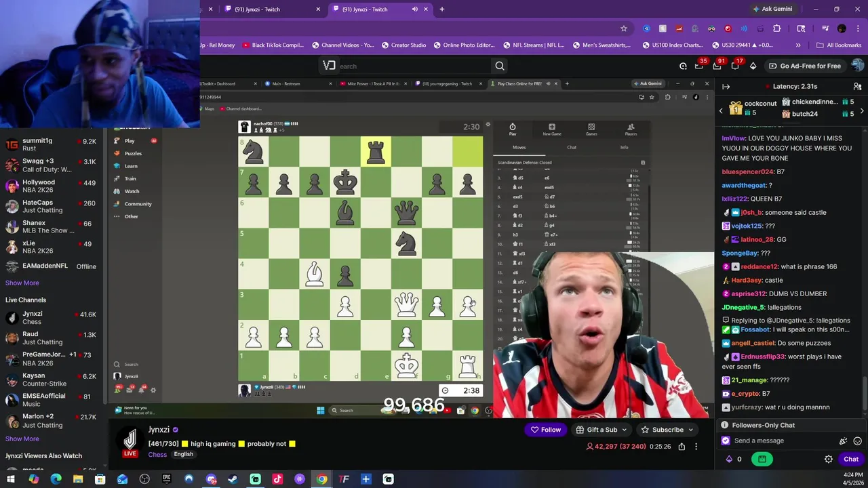The width and height of the screenshot is (868, 488).
Task: Show hidden bookmarks with the double chevron
Action: 798,45
